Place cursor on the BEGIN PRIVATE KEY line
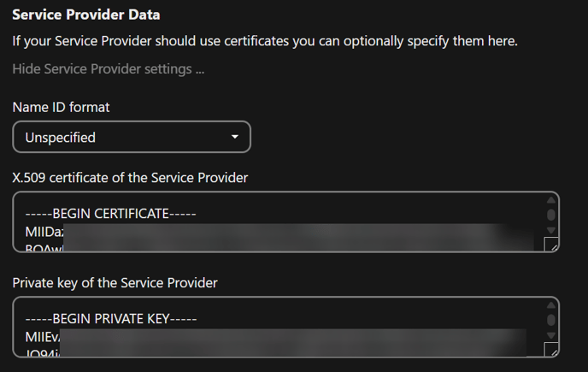This screenshot has height=372, width=588. (111, 319)
